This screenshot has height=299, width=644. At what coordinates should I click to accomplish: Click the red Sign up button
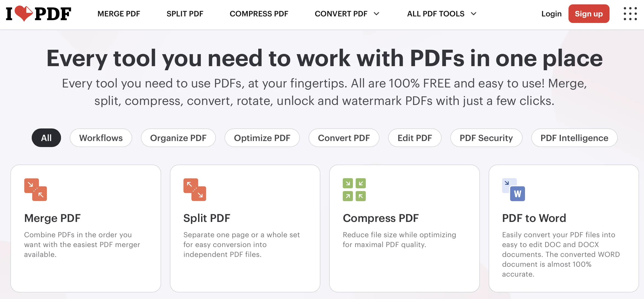tap(589, 14)
